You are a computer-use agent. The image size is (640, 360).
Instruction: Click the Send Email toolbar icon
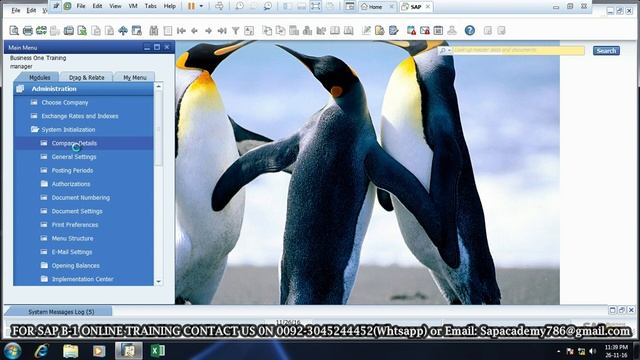coord(41,31)
